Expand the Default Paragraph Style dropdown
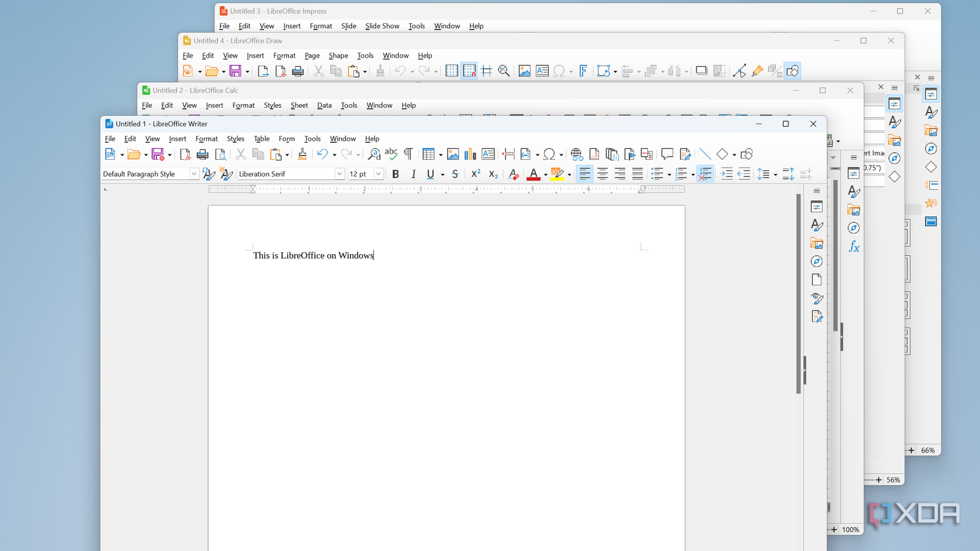The height and width of the screenshot is (551, 980). click(x=194, y=174)
